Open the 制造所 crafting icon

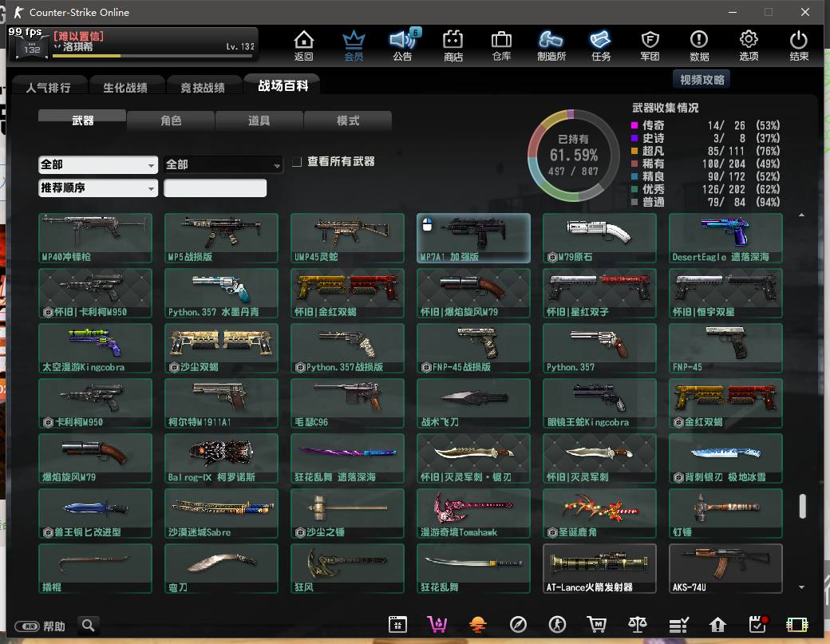[551, 45]
